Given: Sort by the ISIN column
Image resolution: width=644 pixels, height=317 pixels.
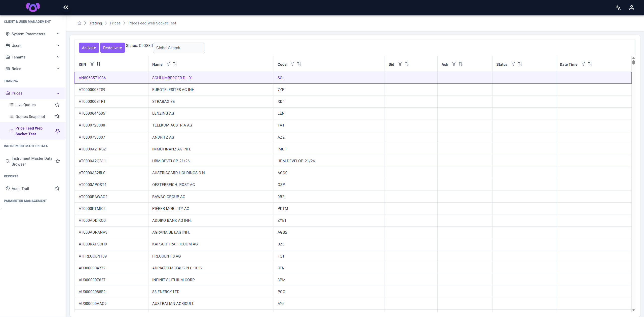Looking at the screenshot, I should (x=99, y=64).
